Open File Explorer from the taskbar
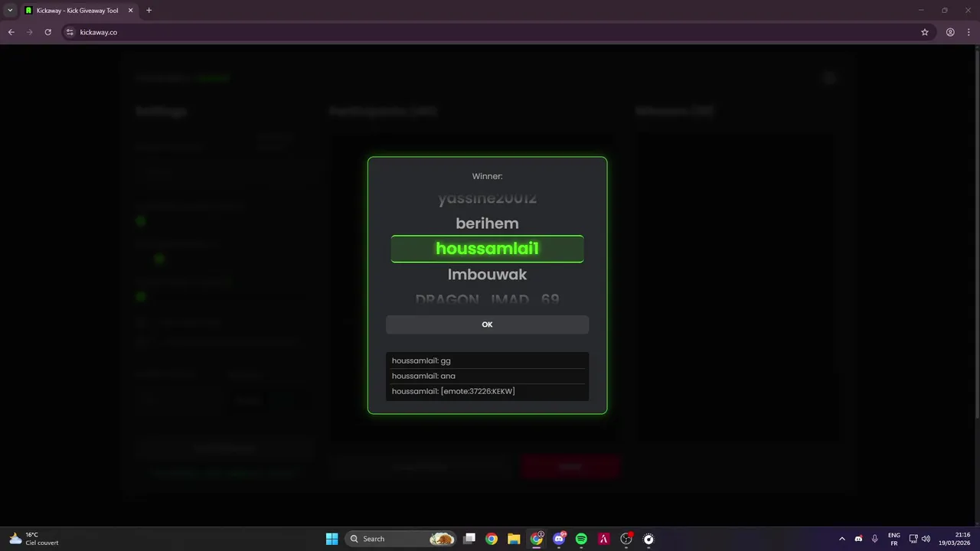The height and width of the screenshot is (551, 980). tap(514, 539)
